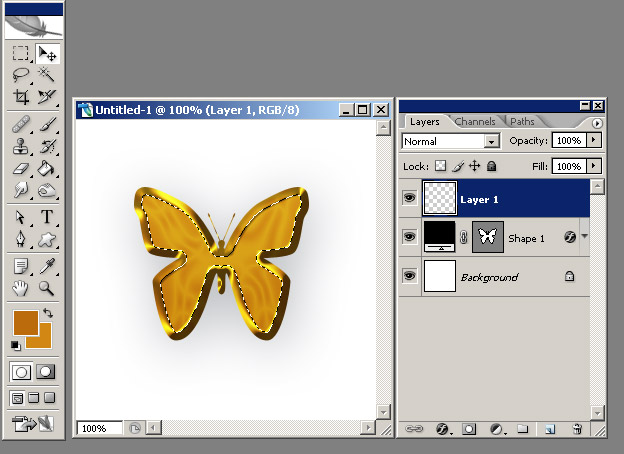The image size is (624, 454).
Task: Click the document zoom 100% field
Action: (99, 429)
